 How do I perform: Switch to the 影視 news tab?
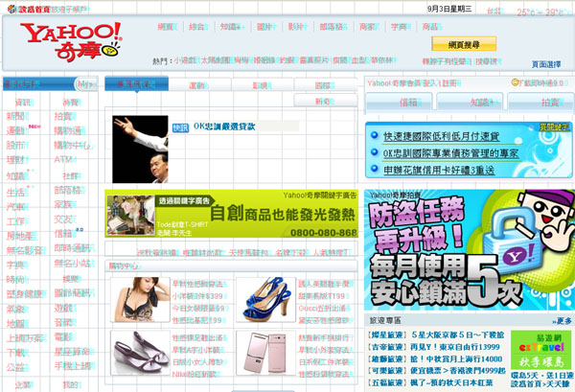coord(263,85)
